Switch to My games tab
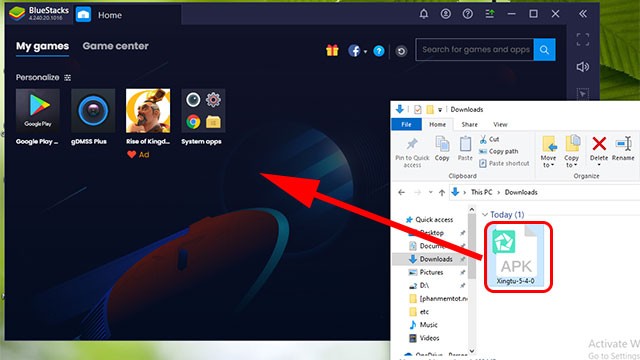This screenshot has width=640, height=360. coord(42,46)
